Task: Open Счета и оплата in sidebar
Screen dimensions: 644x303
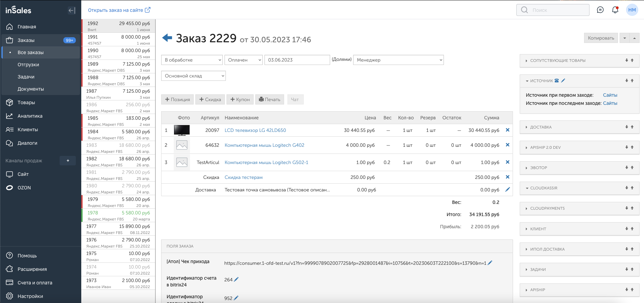Action: click(41, 283)
